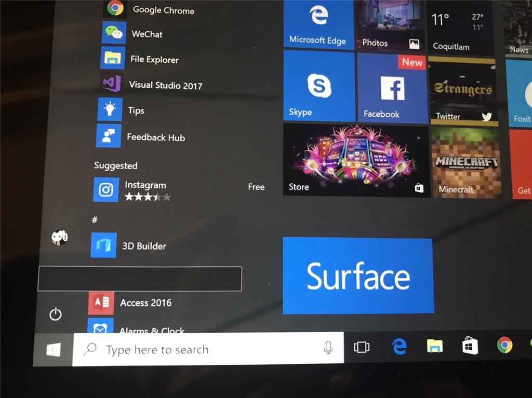Click the Surface tile
532x398 pixels.
click(358, 276)
